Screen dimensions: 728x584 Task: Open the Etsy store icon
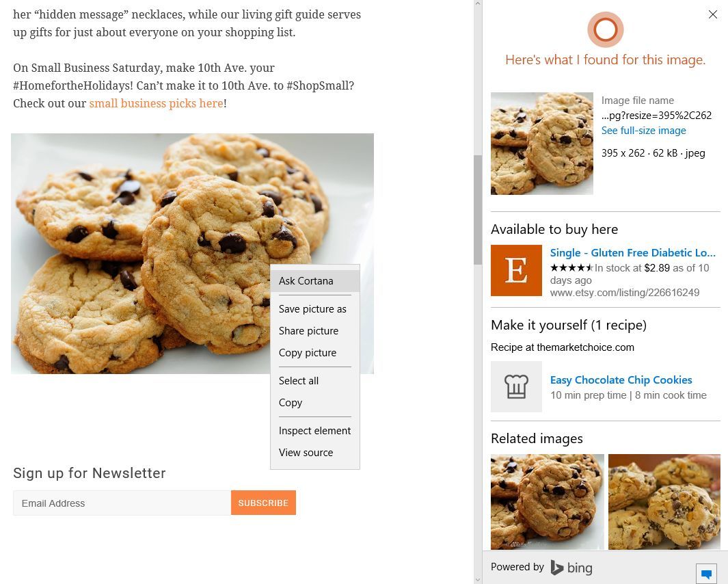click(x=516, y=270)
